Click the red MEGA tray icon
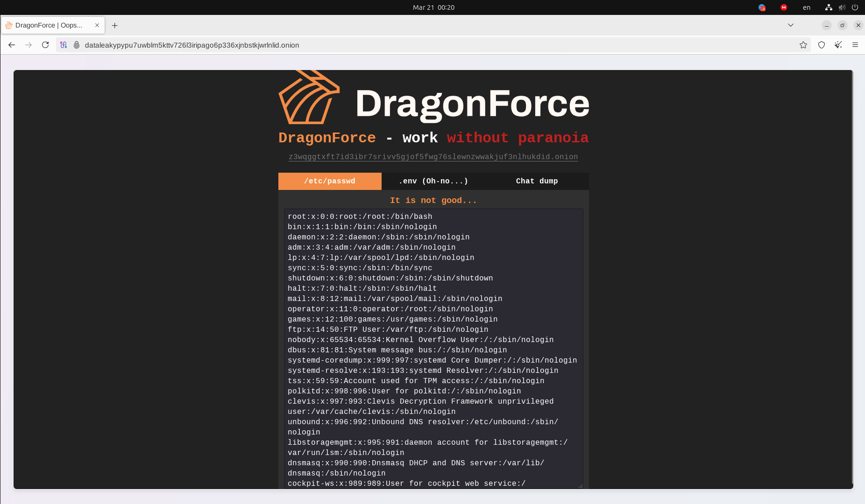 tap(784, 7)
